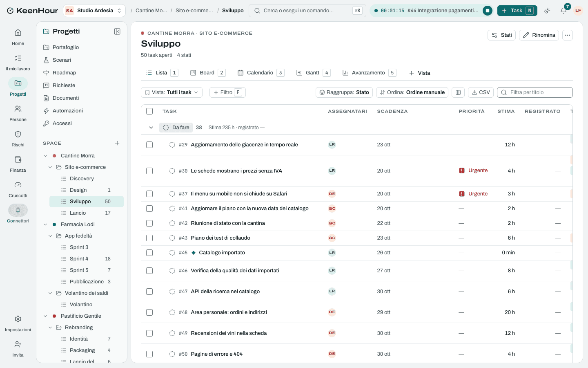Switch to Calendario tab
This screenshot has height=368, width=588.
tap(261, 73)
